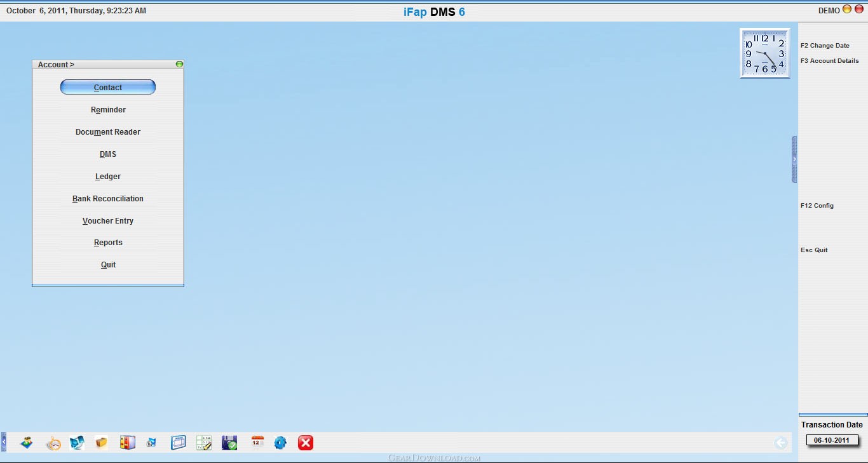Open the Reminder menu item
Image resolution: width=868 pixels, height=463 pixels.
tap(108, 110)
